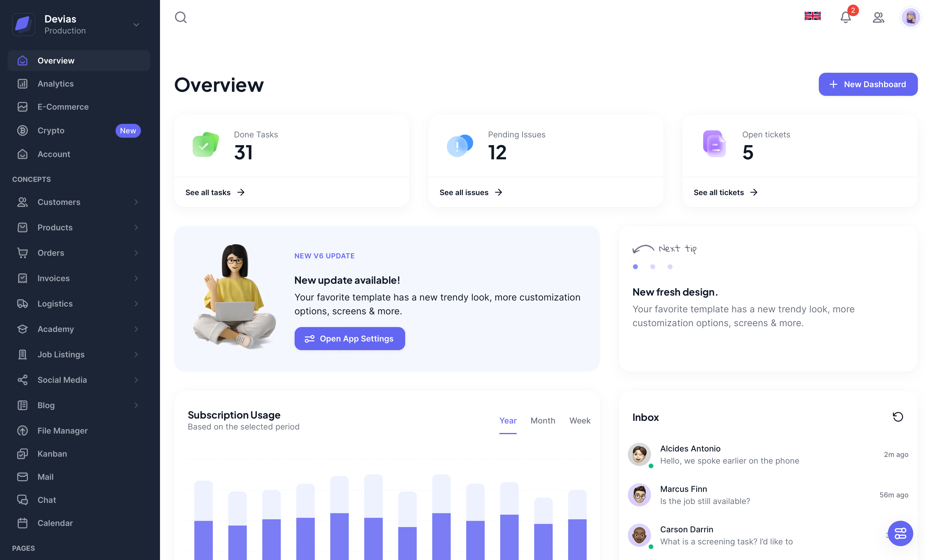The width and height of the screenshot is (930, 560).
Task: Select the Mail sidebar icon
Action: pos(22,476)
